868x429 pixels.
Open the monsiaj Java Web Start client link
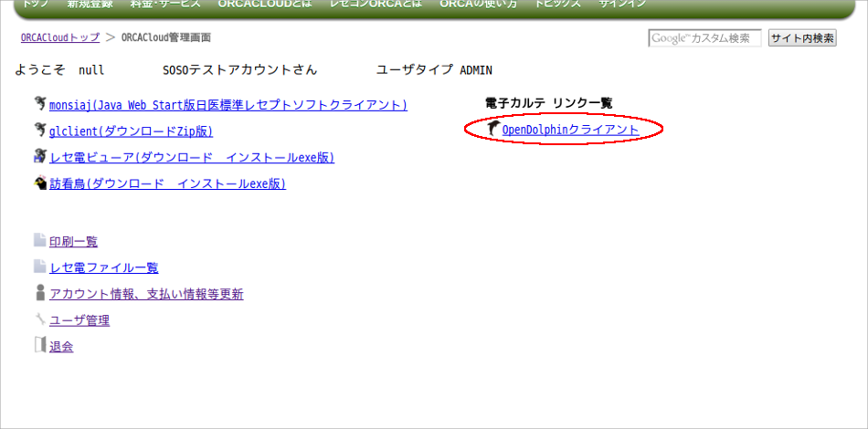[x=228, y=104]
